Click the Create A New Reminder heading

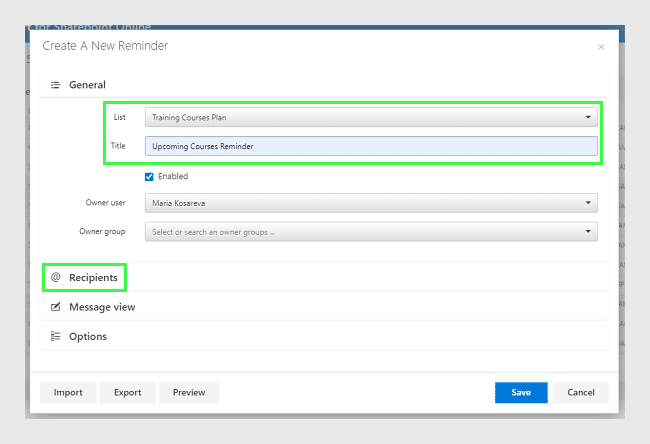(105, 46)
